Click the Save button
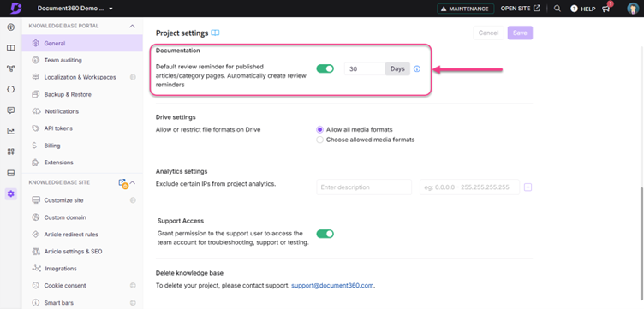Screen dimensions: 644x309 click(520, 33)
